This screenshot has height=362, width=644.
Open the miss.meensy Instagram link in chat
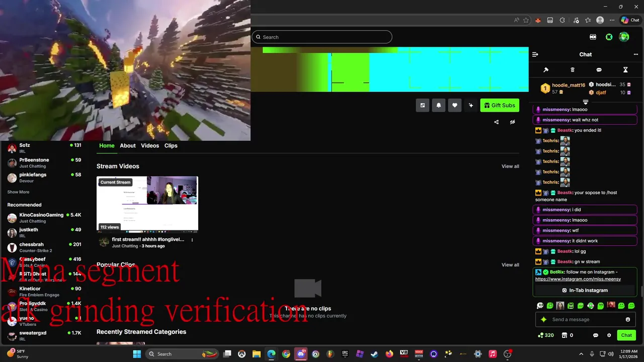(578, 279)
